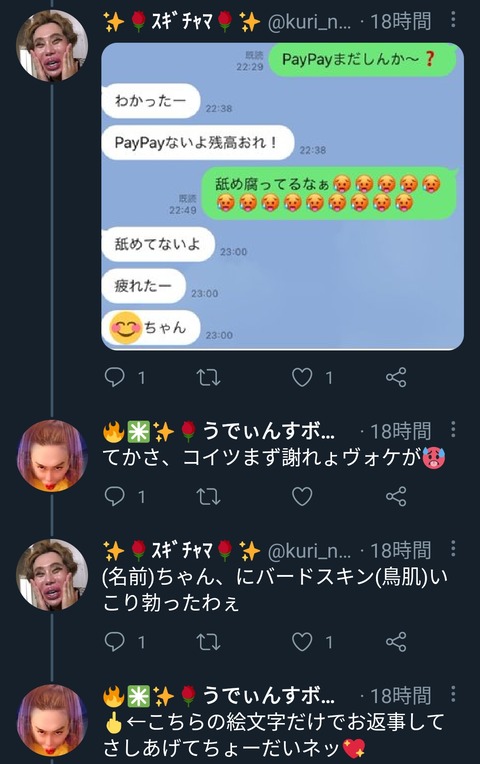The height and width of the screenshot is (764, 480).
Task: Retweet the バードスキン tweet
Action: pyautogui.click(x=208, y=642)
